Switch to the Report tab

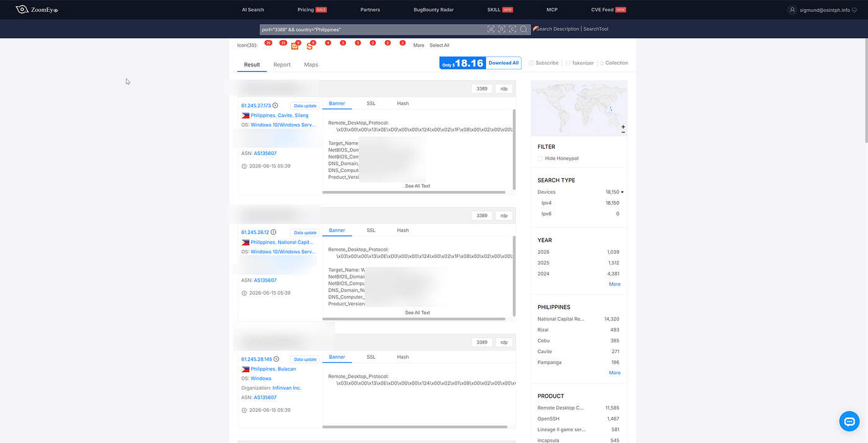(x=282, y=65)
